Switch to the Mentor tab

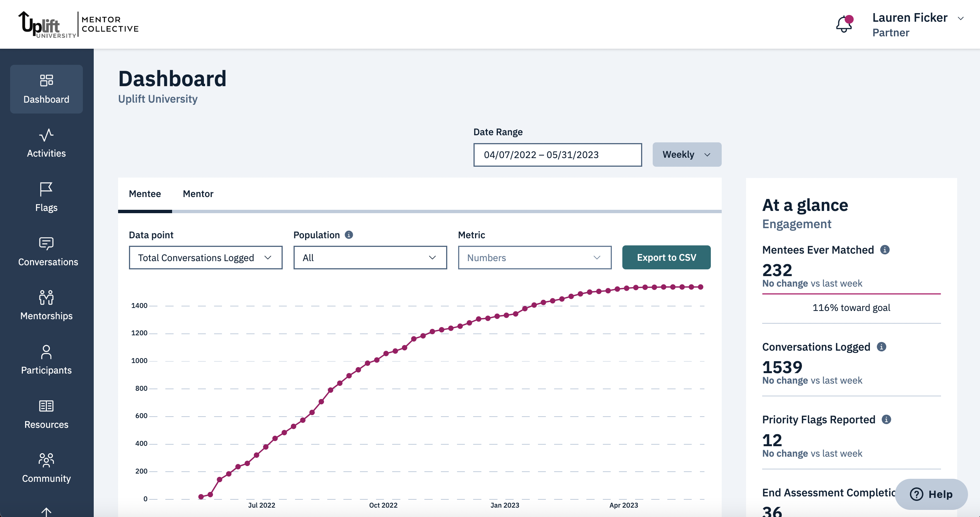(x=198, y=194)
